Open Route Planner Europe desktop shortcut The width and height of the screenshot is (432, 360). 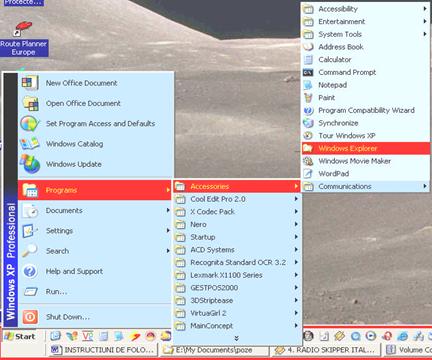pos(23,39)
